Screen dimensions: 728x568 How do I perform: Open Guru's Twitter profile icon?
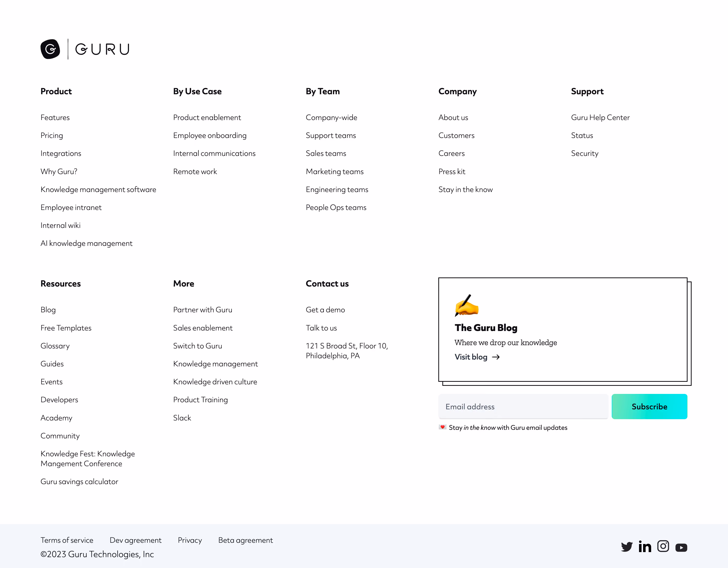pos(627,547)
